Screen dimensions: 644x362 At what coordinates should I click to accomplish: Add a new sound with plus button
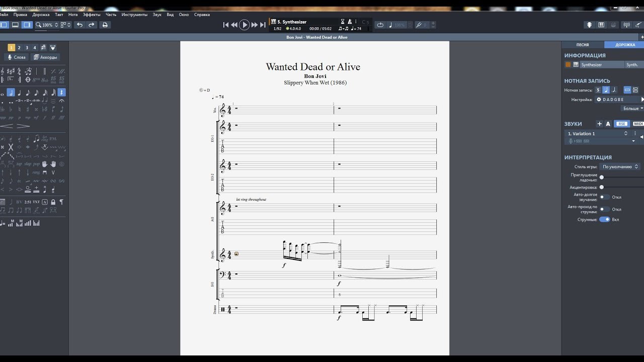(599, 124)
